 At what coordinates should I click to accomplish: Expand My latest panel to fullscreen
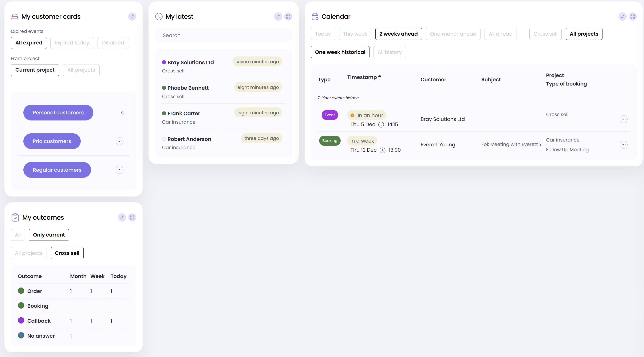pos(288,16)
